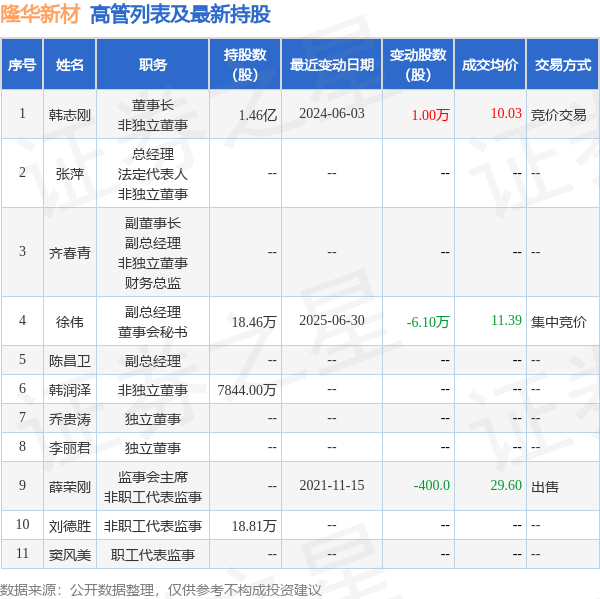
Task: Select the name 韩润泽
Action: pos(70,390)
